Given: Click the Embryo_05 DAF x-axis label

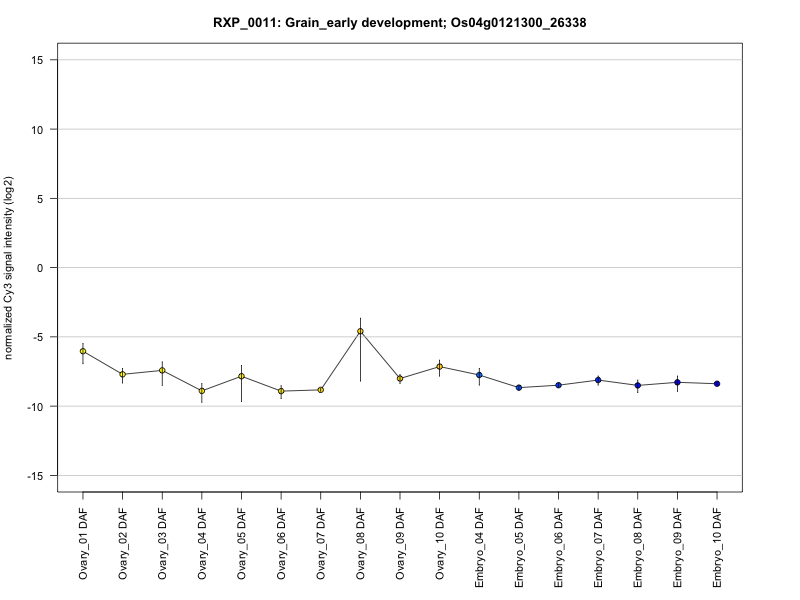Looking at the screenshot, I should pyautogui.click(x=519, y=547).
